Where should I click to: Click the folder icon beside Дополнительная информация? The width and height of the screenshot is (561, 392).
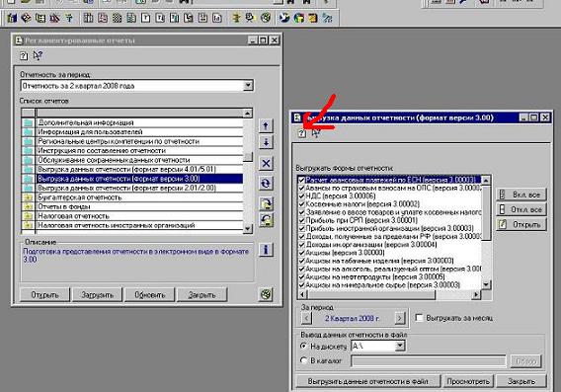[28, 122]
